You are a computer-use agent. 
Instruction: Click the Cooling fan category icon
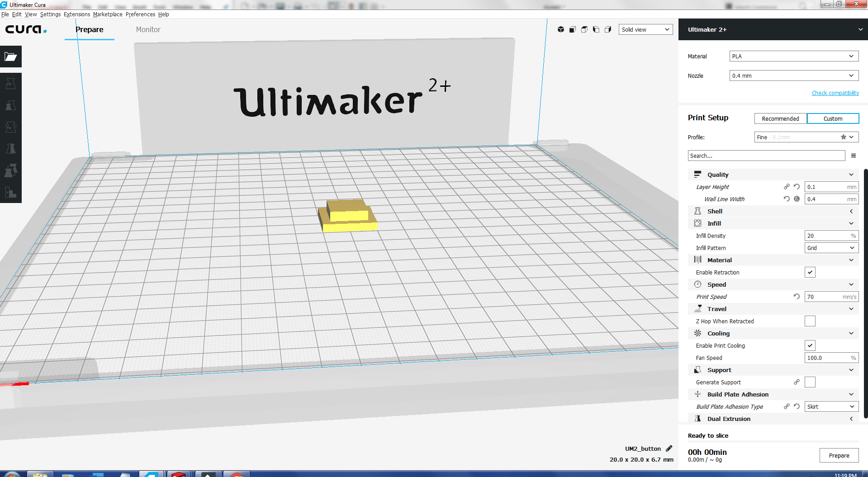click(x=697, y=333)
